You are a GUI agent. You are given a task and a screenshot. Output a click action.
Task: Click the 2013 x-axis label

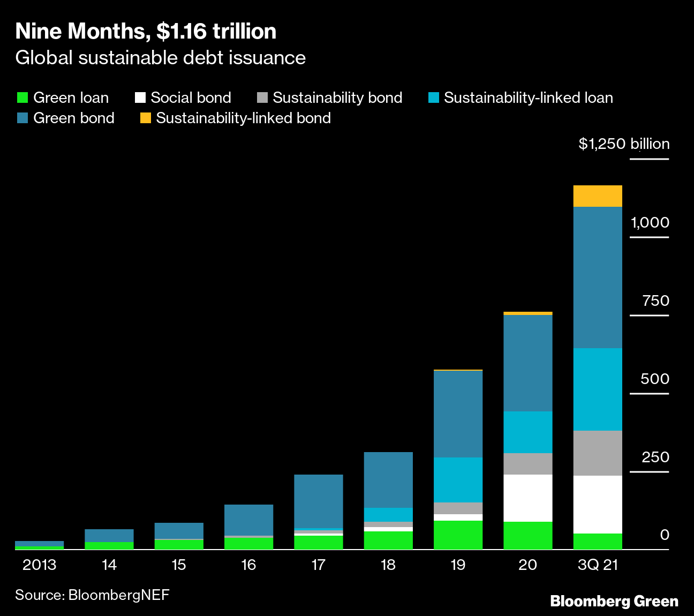39,565
